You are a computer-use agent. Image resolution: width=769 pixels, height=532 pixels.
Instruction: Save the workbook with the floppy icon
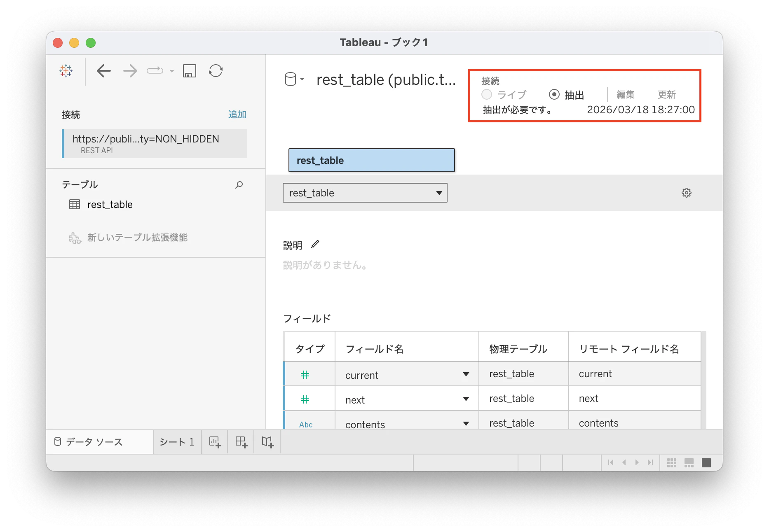190,71
